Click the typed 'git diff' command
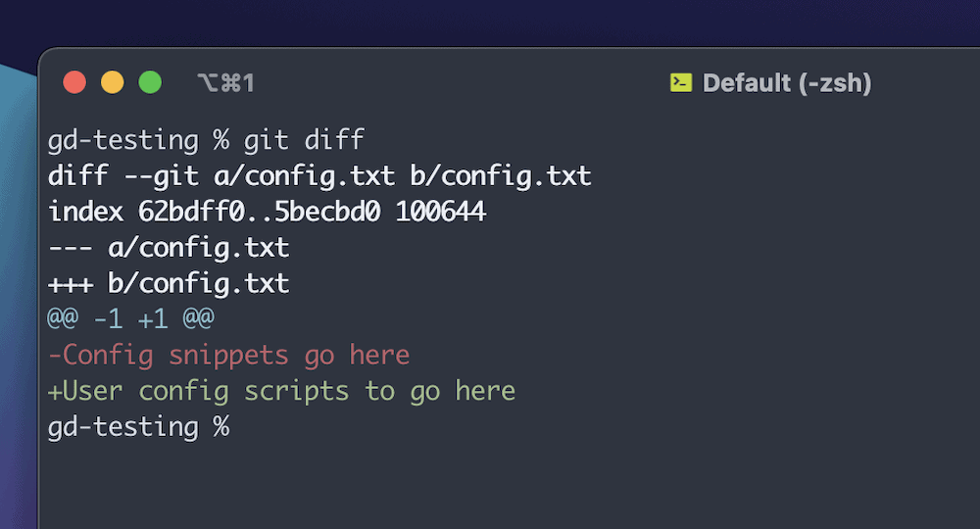Viewport: 980px width, 529px height. click(x=304, y=140)
